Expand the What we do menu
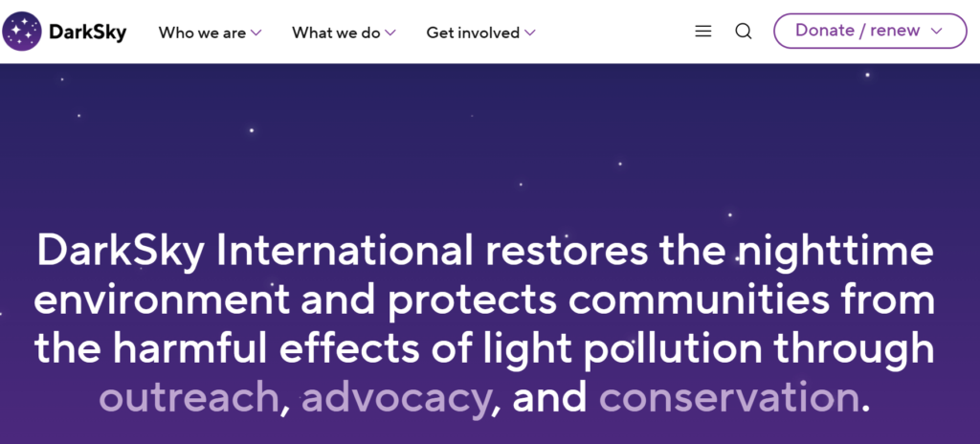 click(344, 33)
